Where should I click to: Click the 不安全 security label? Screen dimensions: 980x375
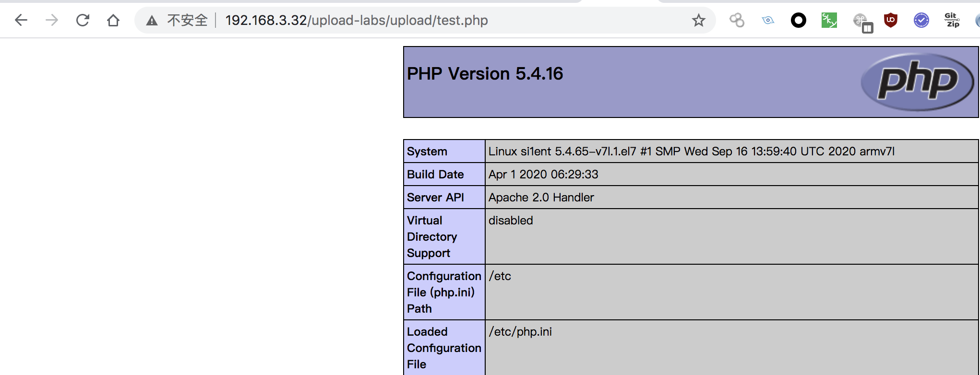pos(187,20)
